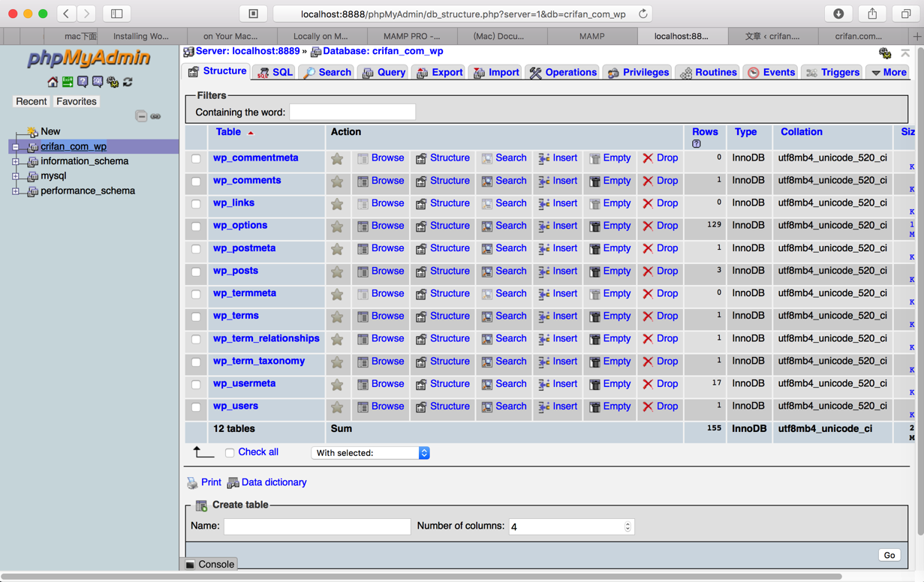Image resolution: width=924 pixels, height=582 pixels.
Task: Sort by the Table column header
Action: coord(228,132)
